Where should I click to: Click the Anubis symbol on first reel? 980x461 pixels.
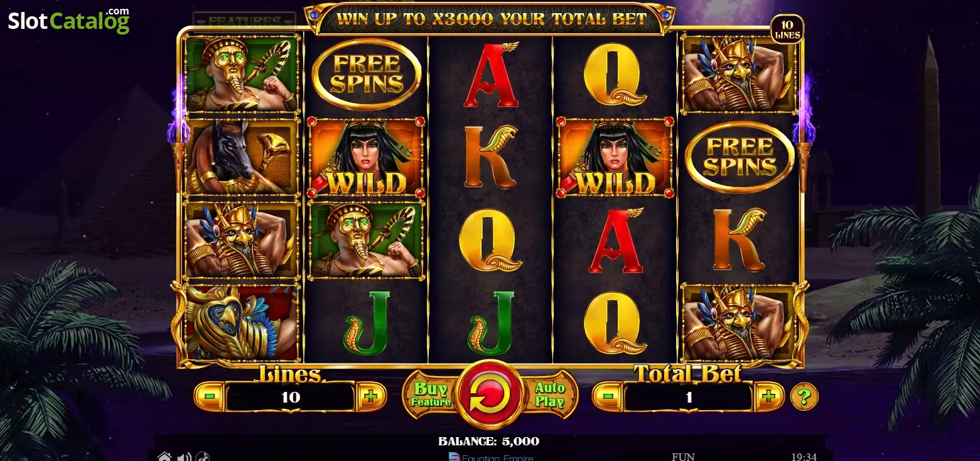tap(240, 156)
